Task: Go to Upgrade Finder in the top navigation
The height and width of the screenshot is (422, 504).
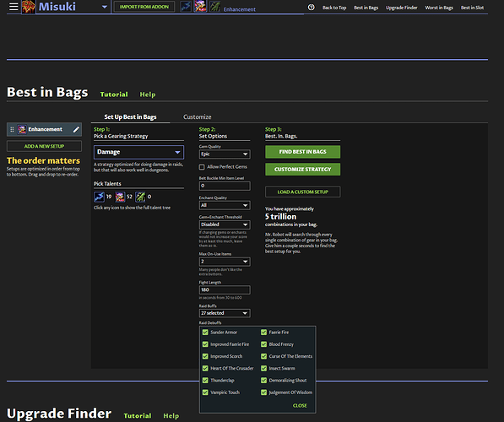Action: 402,8
